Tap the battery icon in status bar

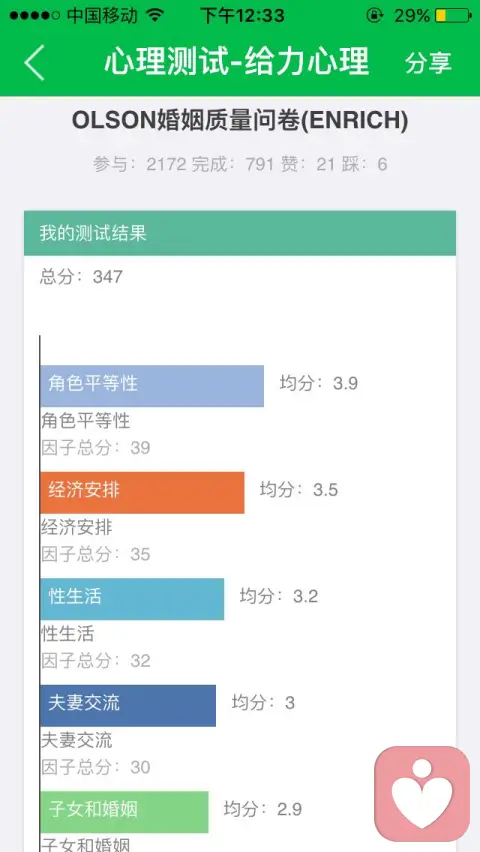click(453, 16)
